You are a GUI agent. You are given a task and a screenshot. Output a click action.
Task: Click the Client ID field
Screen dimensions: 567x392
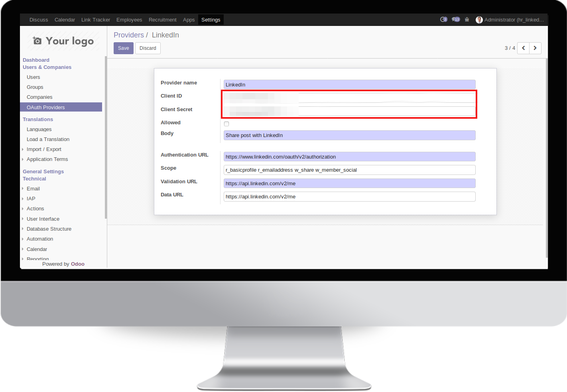click(x=350, y=98)
